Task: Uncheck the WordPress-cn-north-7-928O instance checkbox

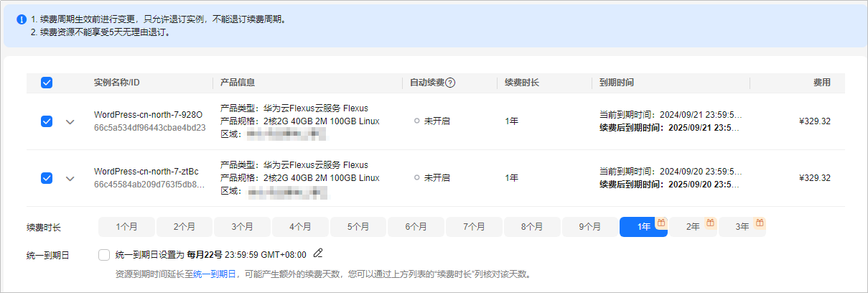Action: point(47,121)
